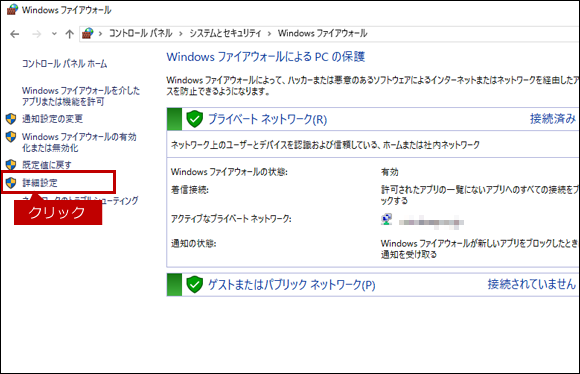The width and height of the screenshot is (580, 374).
Task: Go up one level with the up arrow
Action: 69,34
